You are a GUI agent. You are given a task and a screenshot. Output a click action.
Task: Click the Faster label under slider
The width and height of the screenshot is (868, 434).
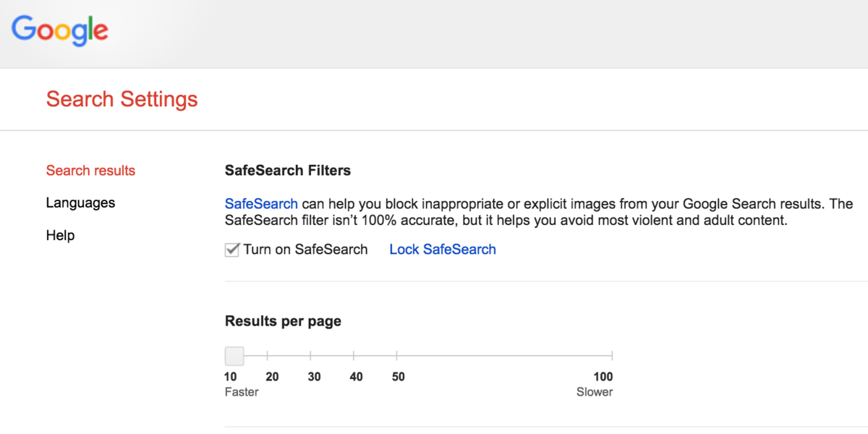242,392
